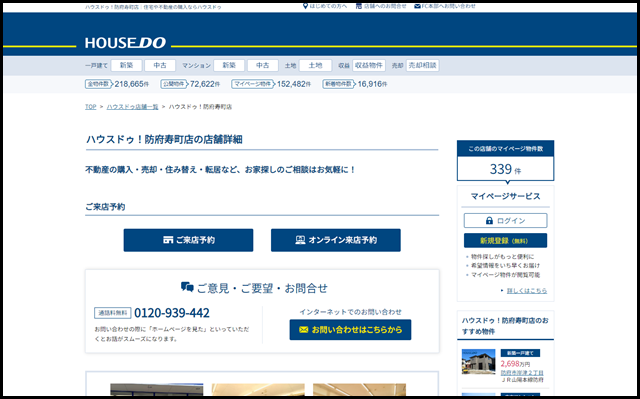The width and height of the screenshot is (640, 399).
Task: Click the 16,916件 count
Action: 372,84
